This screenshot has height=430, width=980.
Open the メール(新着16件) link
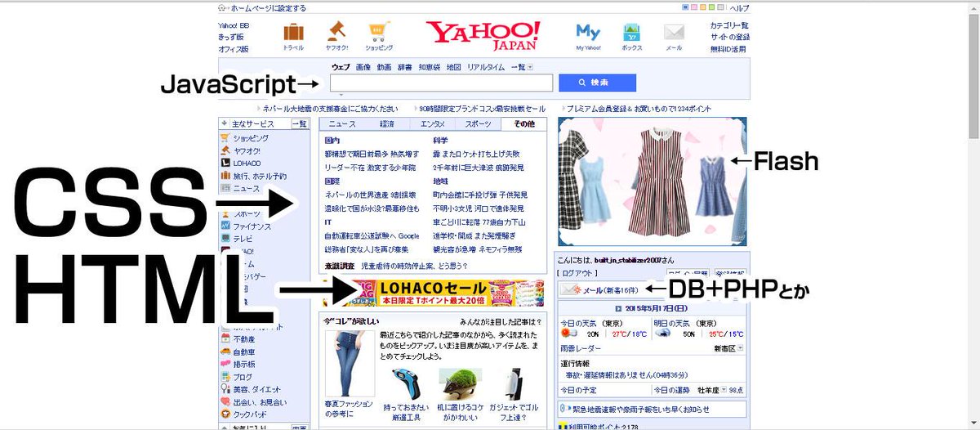pyautogui.click(x=612, y=289)
